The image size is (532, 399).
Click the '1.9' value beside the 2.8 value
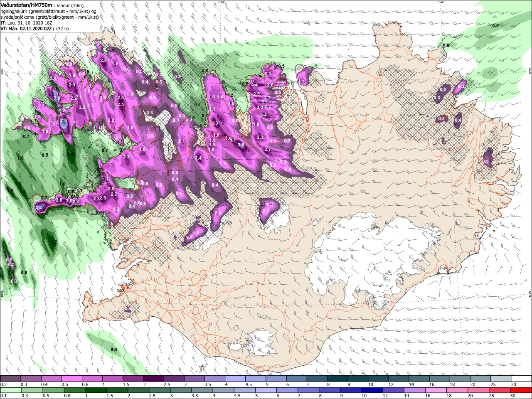click(115, 63)
